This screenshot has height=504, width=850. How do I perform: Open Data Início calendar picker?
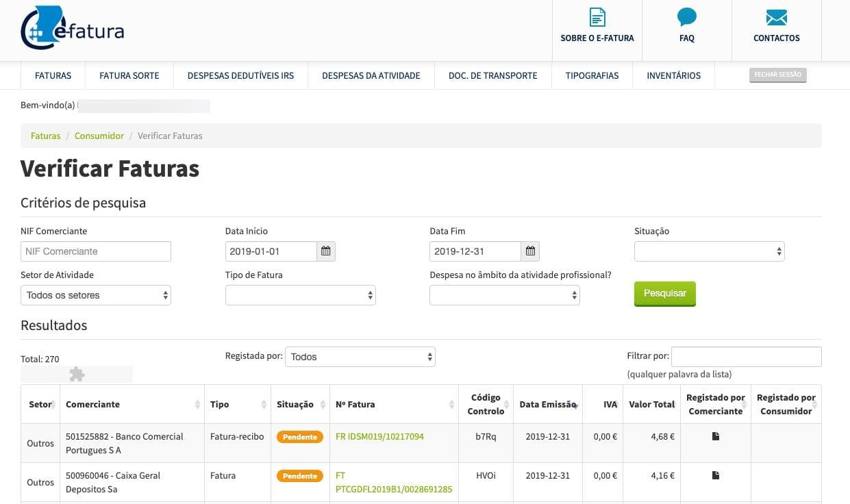[326, 251]
